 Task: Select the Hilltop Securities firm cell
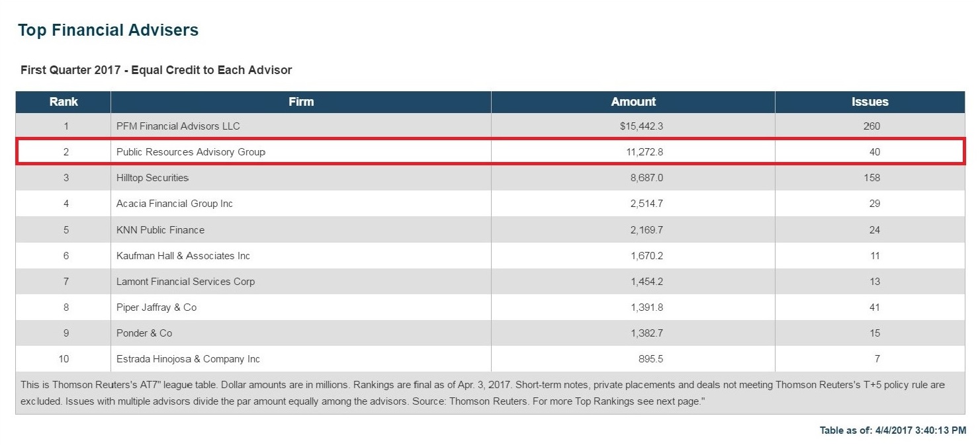pyautogui.click(x=152, y=178)
